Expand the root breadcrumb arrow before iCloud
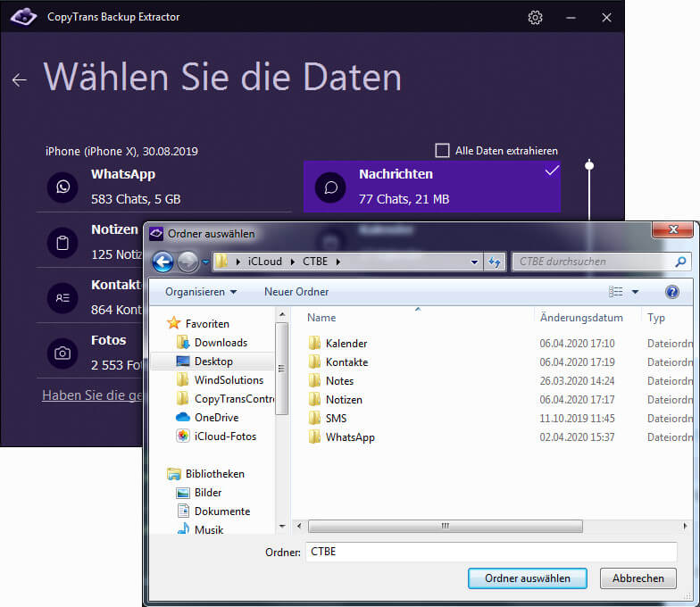Viewport: 700px width, 607px height. click(237, 262)
